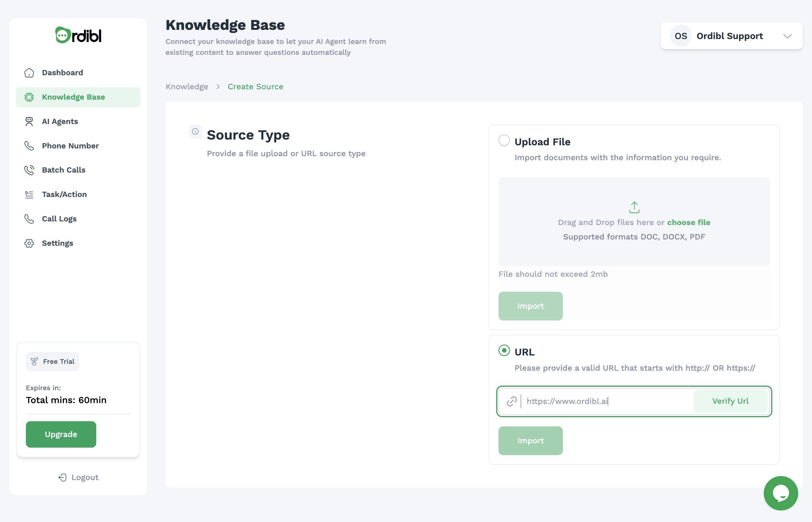Screen dimensions: 812x522
Task: Click the upload arrow icon in drop zone
Action: click(x=634, y=207)
